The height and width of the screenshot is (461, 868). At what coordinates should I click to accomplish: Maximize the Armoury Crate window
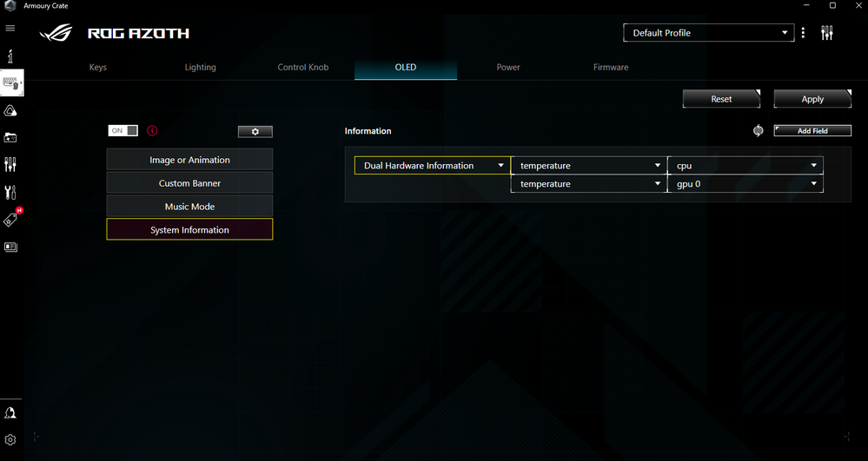click(832, 5)
